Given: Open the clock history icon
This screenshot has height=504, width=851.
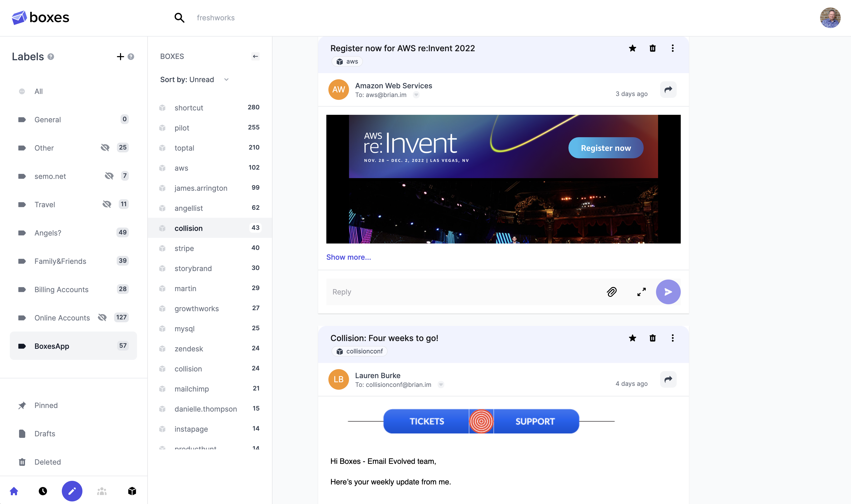Looking at the screenshot, I should 43,491.
